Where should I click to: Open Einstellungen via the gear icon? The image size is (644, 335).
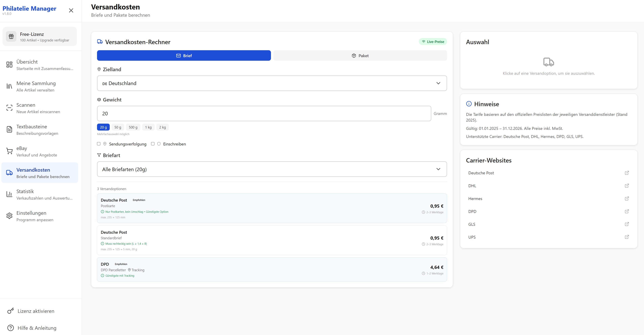[x=9, y=216]
